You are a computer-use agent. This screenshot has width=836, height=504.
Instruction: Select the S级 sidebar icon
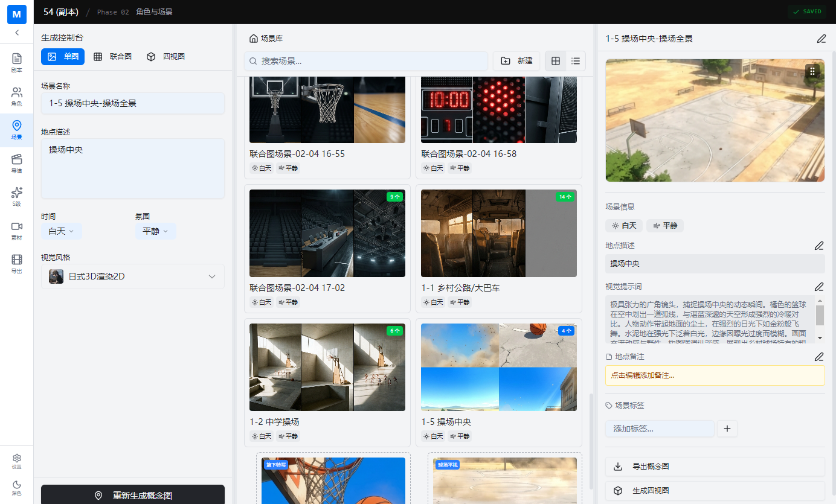16,195
